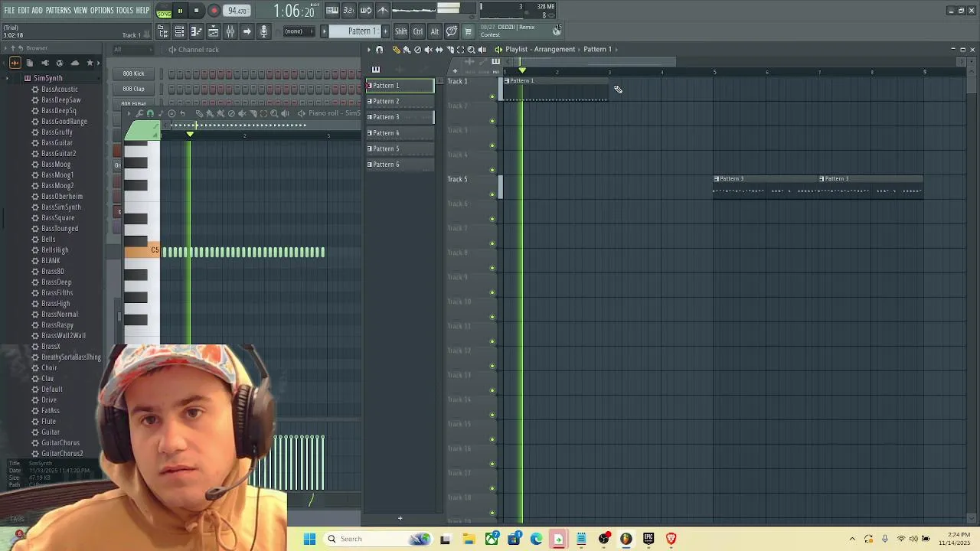This screenshot has height=551, width=980.
Task: Open the All channel filter dropdown
Action: (132, 50)
